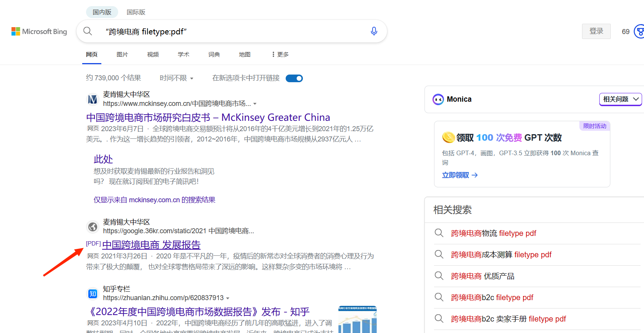Expand the zhuanlan.zhihu.com URL options arrow
This screenshot has width=644, height=333.
coord(228,298)
